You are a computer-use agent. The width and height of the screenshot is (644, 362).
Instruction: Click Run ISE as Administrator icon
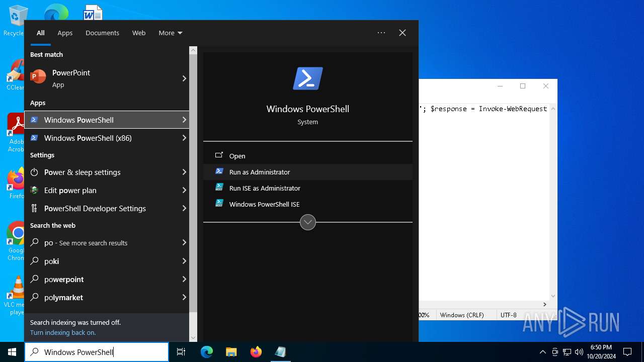(x=219, y=188)
